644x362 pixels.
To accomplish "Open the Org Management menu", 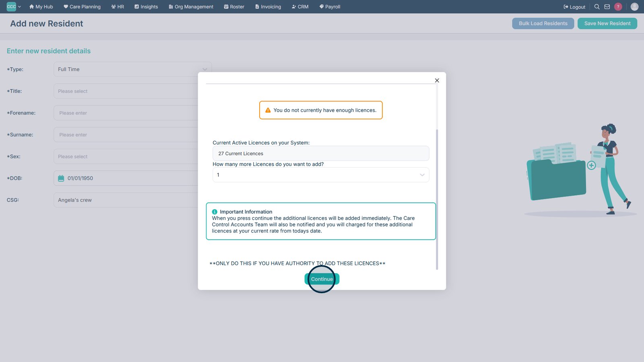I will (x=191, y=7).
